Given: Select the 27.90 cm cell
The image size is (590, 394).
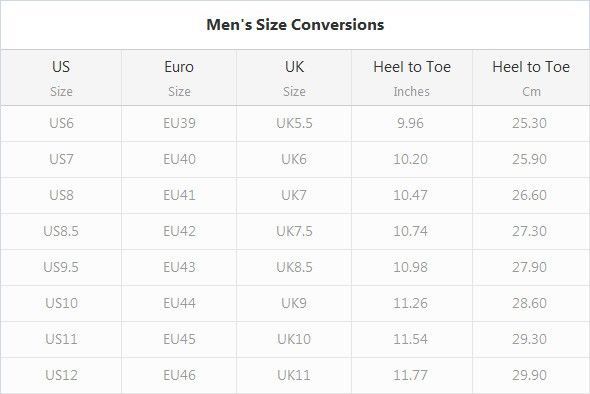Looking at the screenshot, I should (531, 267).
